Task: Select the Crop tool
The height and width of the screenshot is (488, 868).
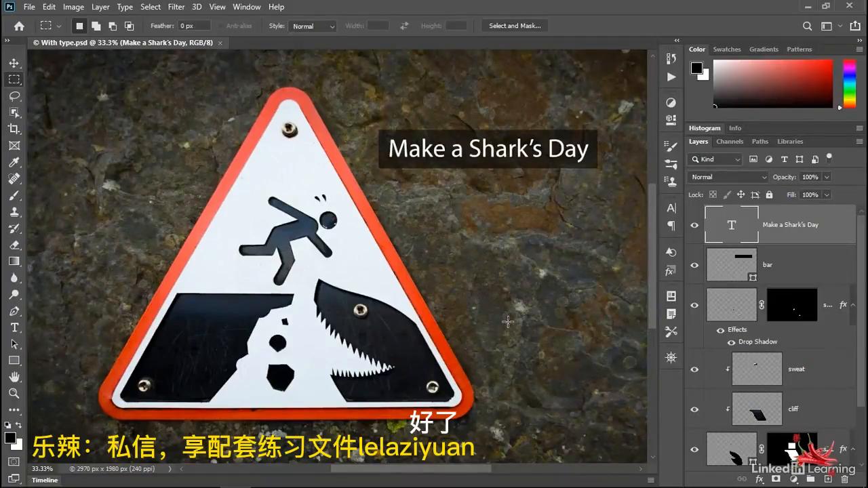Action: point(14,129)
